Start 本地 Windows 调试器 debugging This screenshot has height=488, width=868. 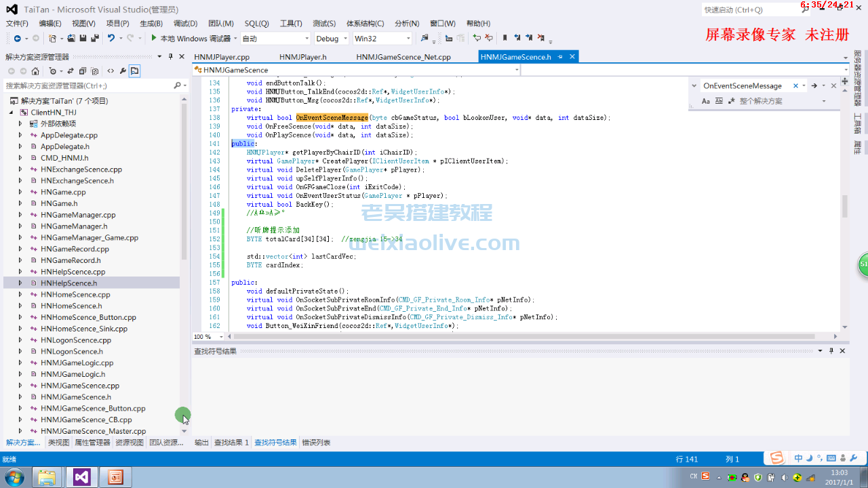point(190,39)
